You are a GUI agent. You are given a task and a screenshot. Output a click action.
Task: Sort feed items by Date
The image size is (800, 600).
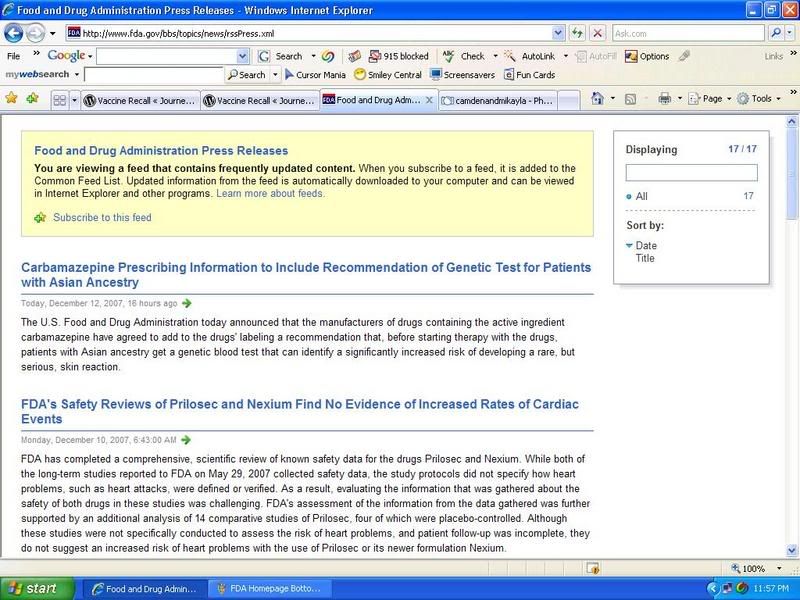[646, 245]
